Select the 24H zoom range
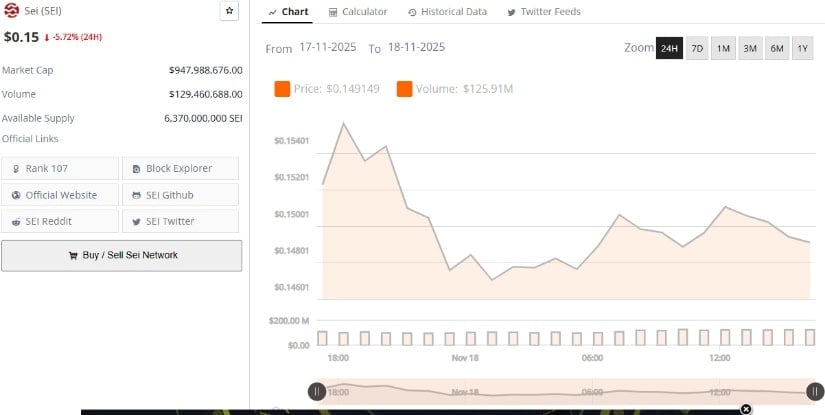Viewport: 825px width, 415px height. click(x=668, y=48)
